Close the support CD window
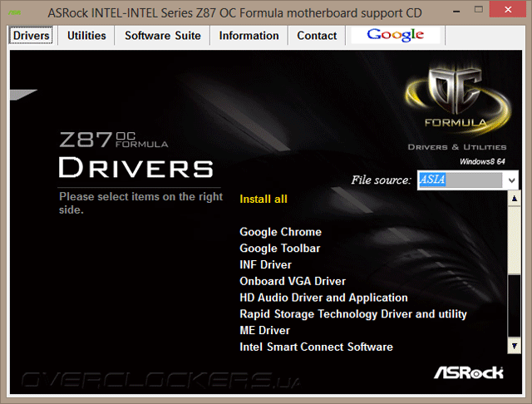The image size is (532, 404). [508, 9]
